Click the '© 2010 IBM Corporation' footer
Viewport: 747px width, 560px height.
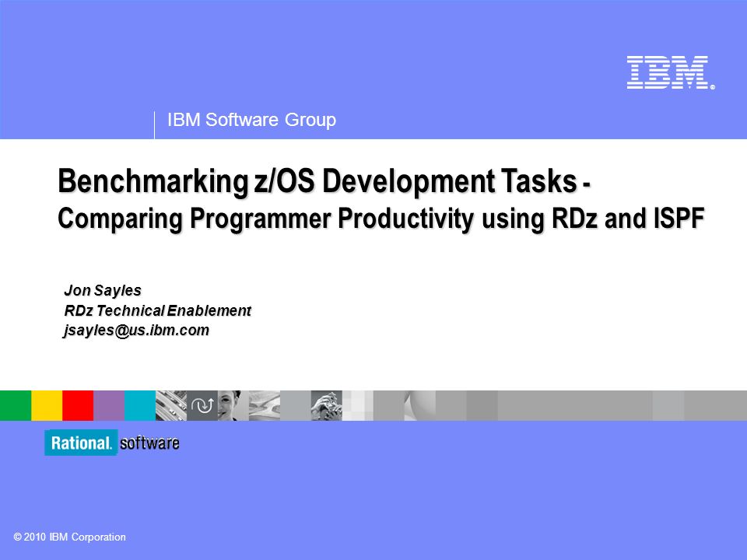(x=69, y=537)
